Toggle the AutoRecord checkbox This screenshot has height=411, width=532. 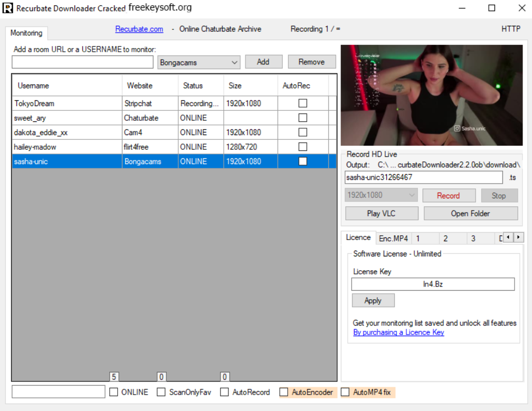(224, 392)
